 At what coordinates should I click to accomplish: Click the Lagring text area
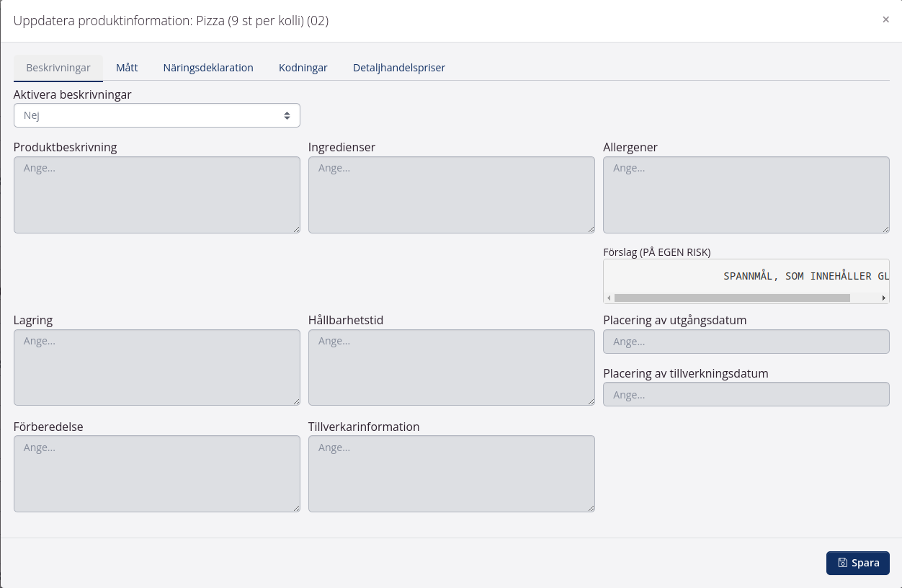pos(156,367)
